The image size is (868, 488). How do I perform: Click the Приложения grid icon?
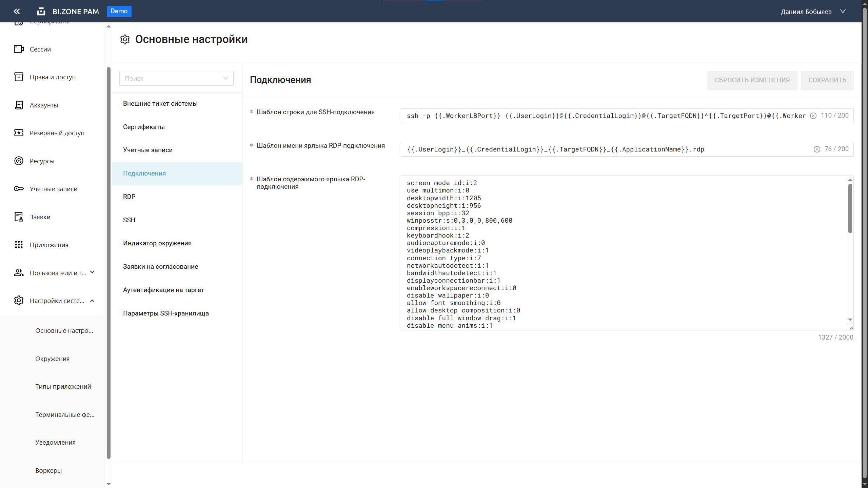(19, 245)
